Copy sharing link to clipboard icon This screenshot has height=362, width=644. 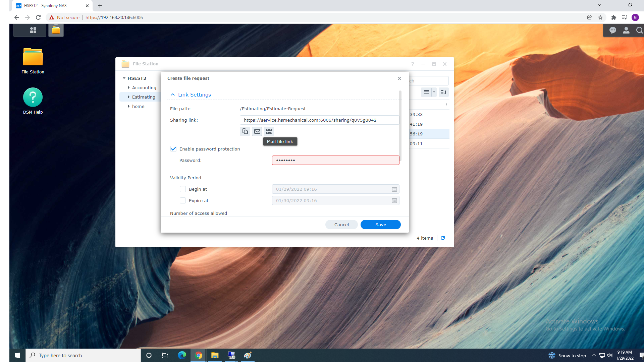tap(245, 131)
